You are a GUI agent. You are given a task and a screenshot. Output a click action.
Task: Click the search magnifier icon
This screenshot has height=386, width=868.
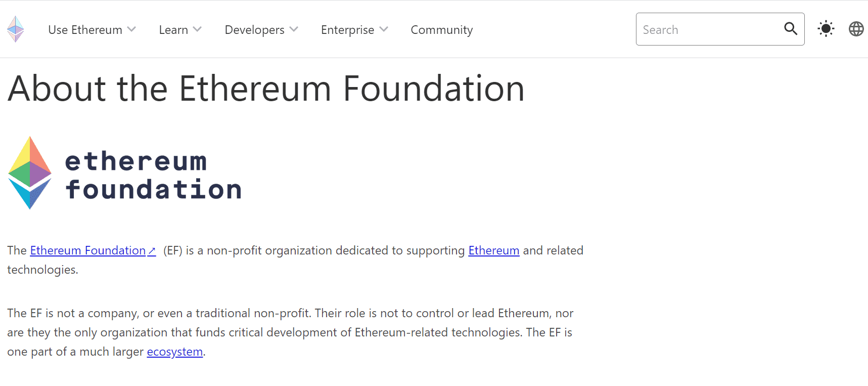tap(791, 29)
